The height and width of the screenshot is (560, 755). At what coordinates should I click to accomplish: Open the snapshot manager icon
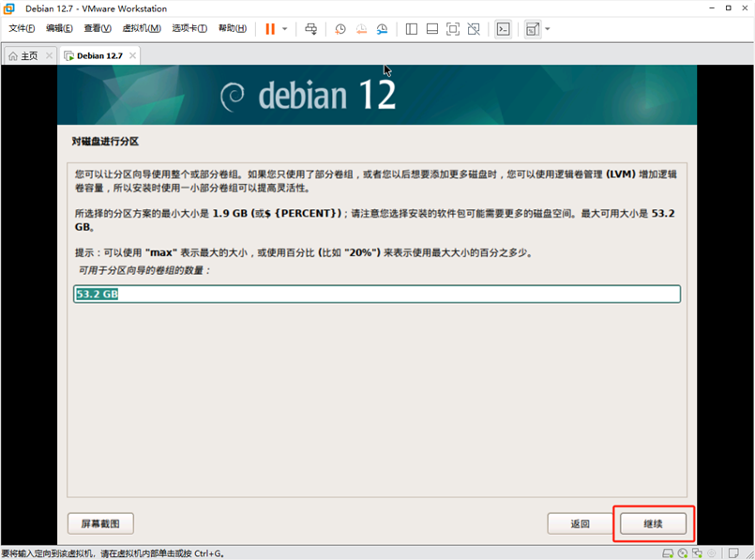pyautogui.click(x=382, y=29)
